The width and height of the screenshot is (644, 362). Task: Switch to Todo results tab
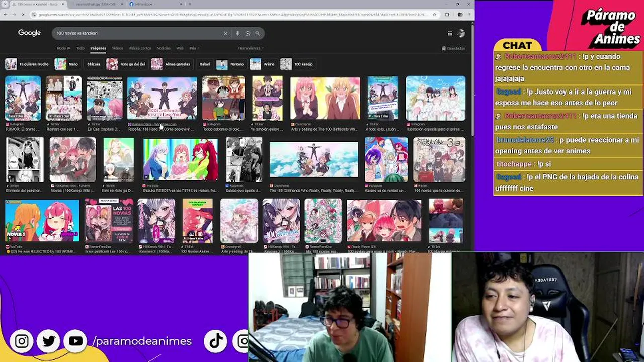80,48
